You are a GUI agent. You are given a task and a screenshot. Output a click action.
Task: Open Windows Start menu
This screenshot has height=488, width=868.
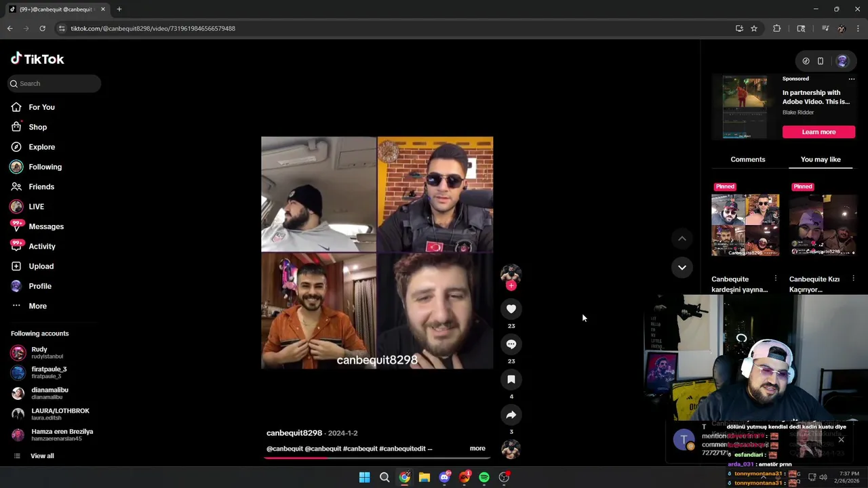coord(364,477)
